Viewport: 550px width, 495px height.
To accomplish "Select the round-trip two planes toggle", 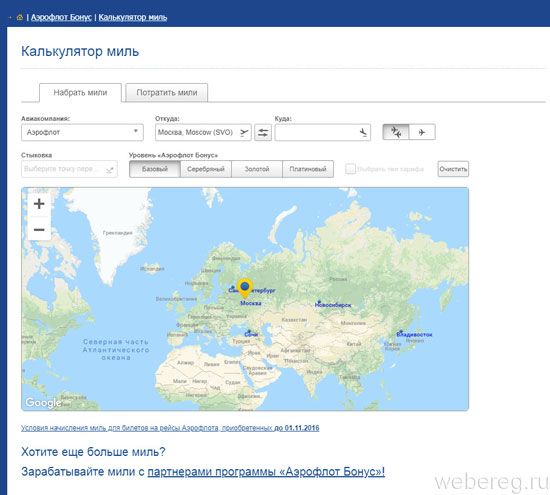I will [x=396, y=132].
